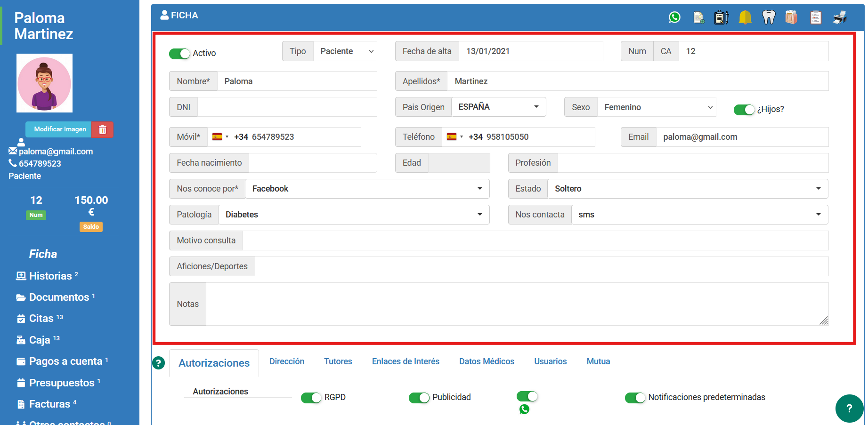Toggle the Activo switch off
The image size is (868, 425).
coord(179,54)
